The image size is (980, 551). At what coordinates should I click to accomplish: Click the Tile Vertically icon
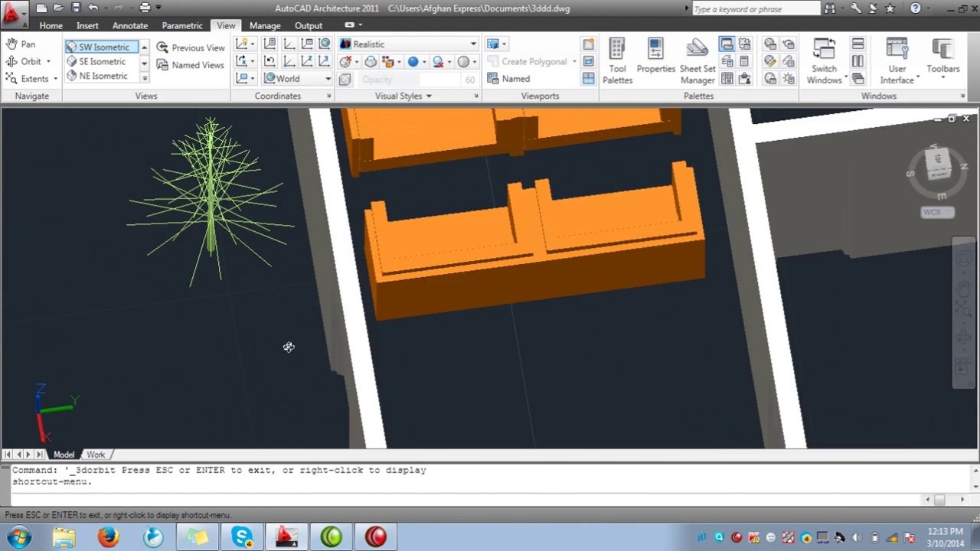pos(857,61)
